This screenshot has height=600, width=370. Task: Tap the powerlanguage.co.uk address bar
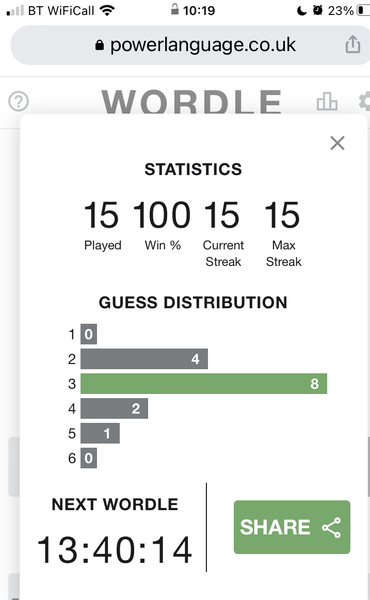[x=190, y=45]
